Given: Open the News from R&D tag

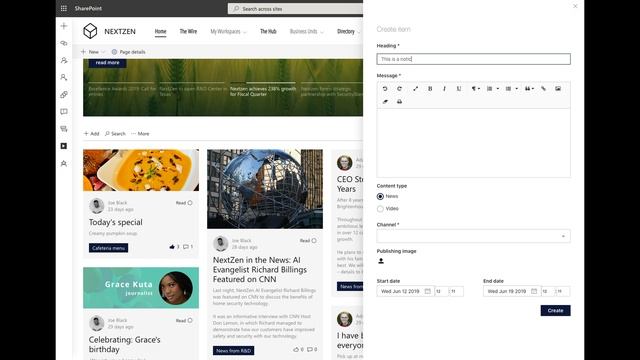Looking at the screenshot, I should pyautogui.click(x=233, y=351).
